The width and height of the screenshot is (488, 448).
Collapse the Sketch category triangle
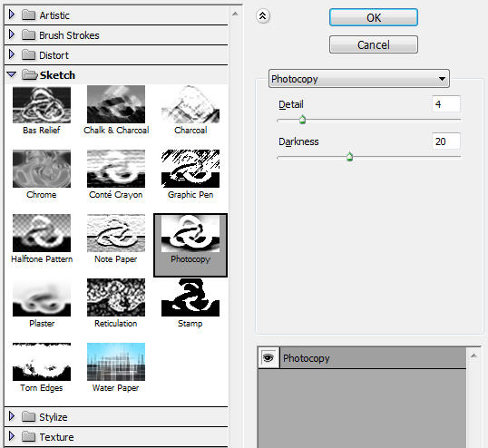12,74
